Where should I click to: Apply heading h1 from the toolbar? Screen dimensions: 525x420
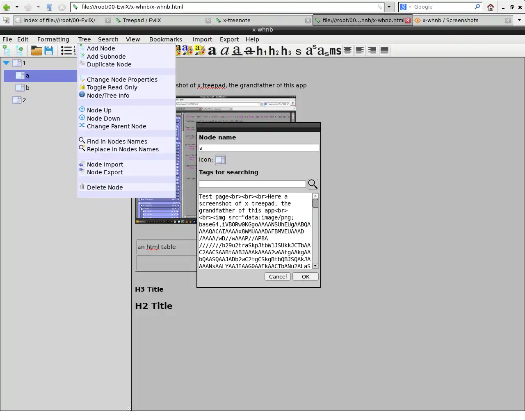coord(262,51)
